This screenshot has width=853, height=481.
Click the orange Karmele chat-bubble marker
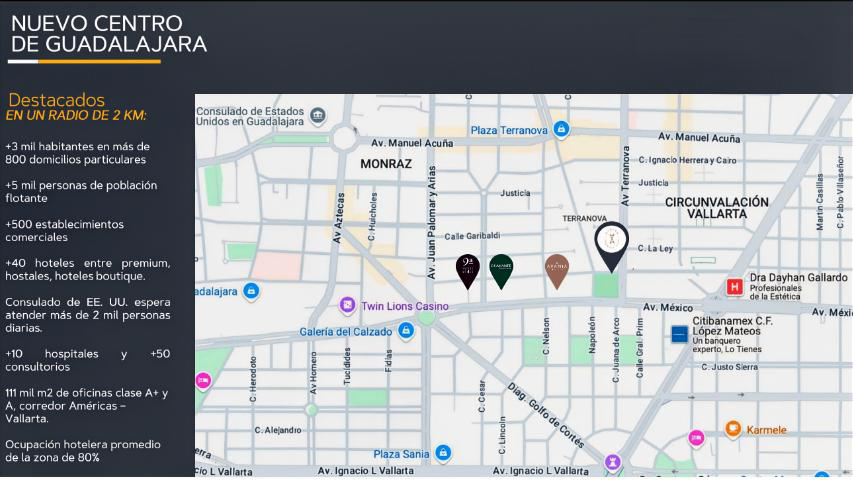[x=733, y=429]
